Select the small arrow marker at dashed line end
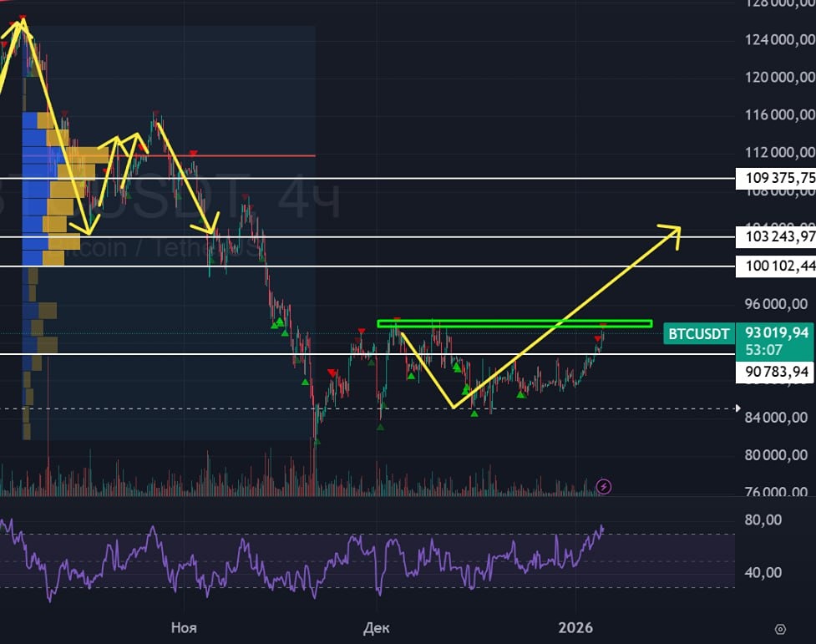 [x=737, y=408]
